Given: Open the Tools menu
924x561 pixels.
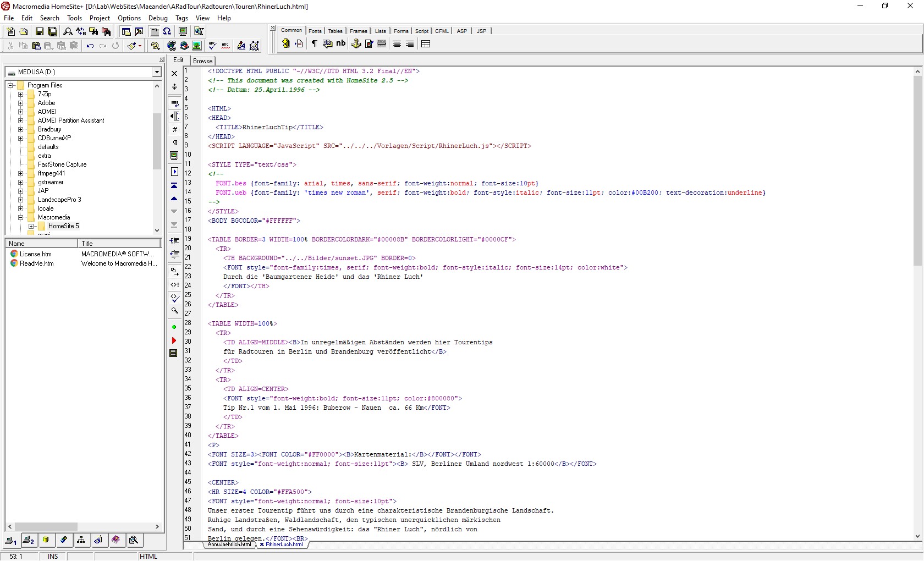Looking at the screenshot, I should click(x=74, y=18).
